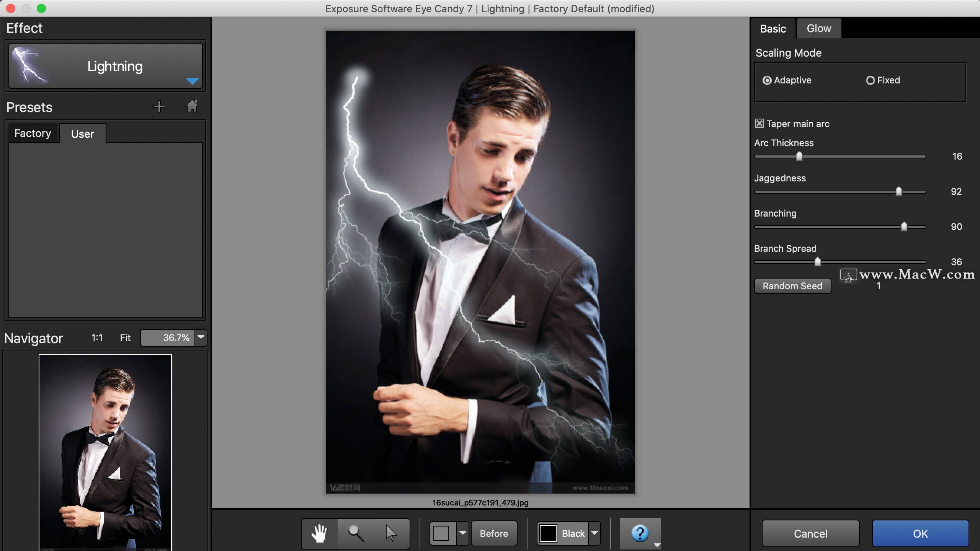Click the home reset presets icon
The image size is (980, 551).
click(192, 107)
